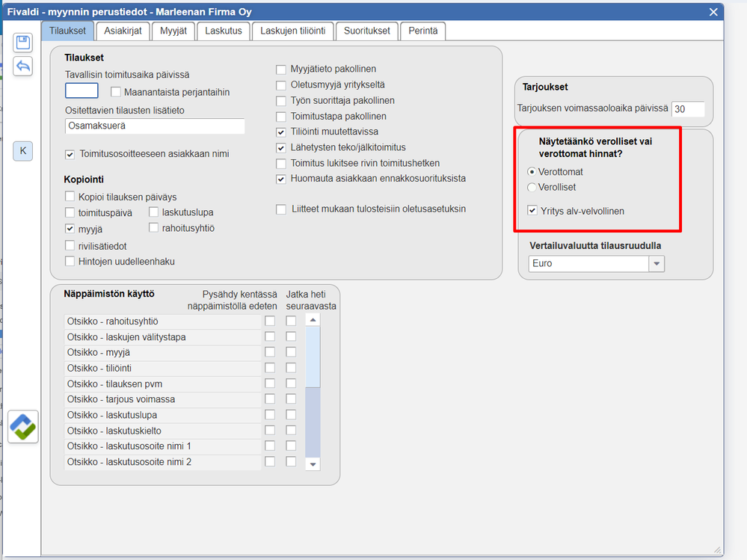Click the keyboard list scroll-up arrow
Image resolution: width=747 pixels, height=560 pixels.
tap(313, 320)
